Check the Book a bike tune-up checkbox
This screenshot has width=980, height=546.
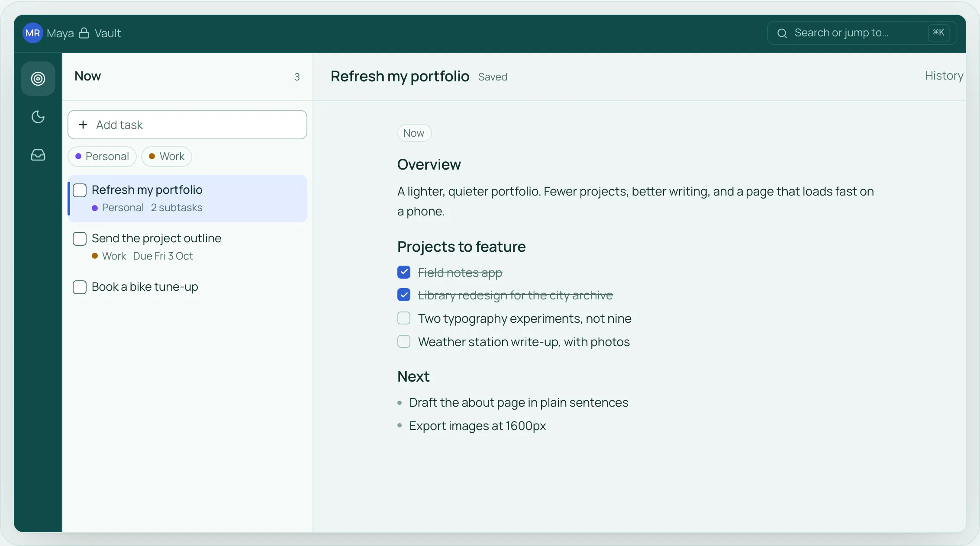pos(80,287)
